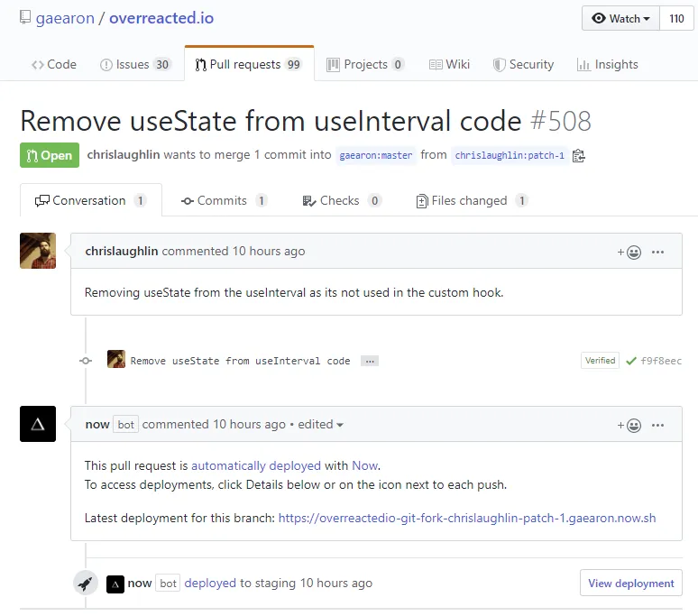The width and height of the screenshot is (698, 616).
Task: Click small avatar next to commit message
Action: 116,359
